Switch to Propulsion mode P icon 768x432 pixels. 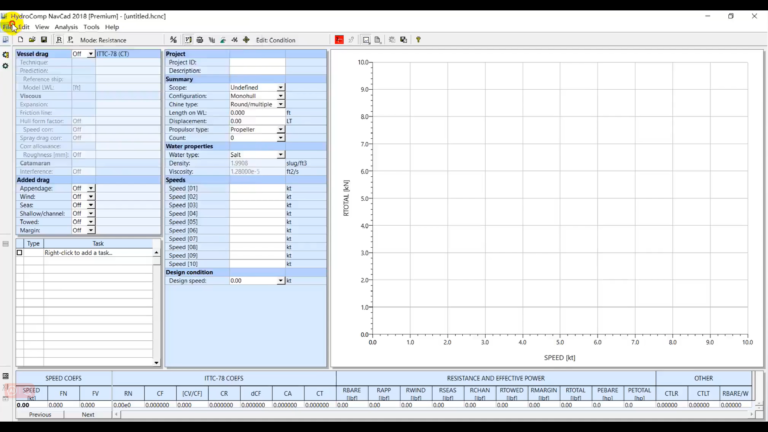[x=70, y=40]
